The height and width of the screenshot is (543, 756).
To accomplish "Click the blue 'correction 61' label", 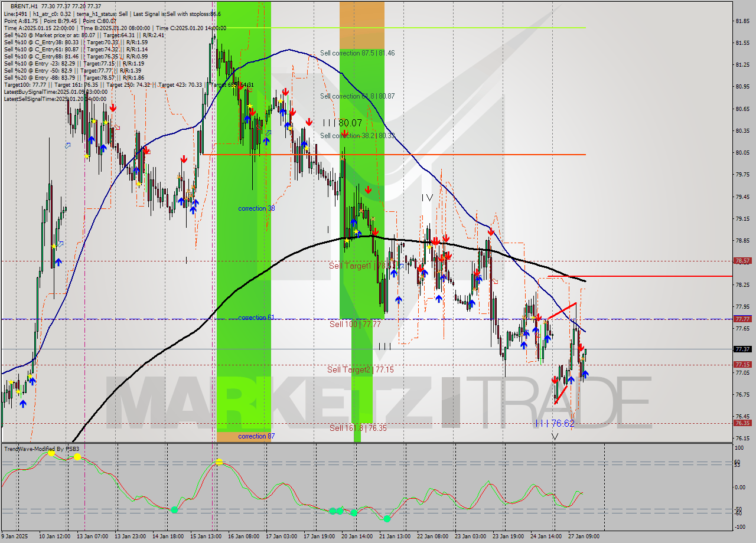I will tap(256, 318).
